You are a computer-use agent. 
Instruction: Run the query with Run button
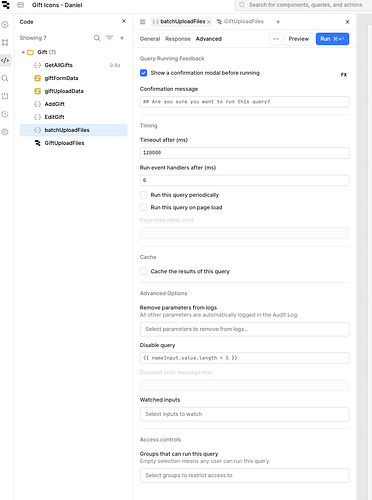click(332, 39)
